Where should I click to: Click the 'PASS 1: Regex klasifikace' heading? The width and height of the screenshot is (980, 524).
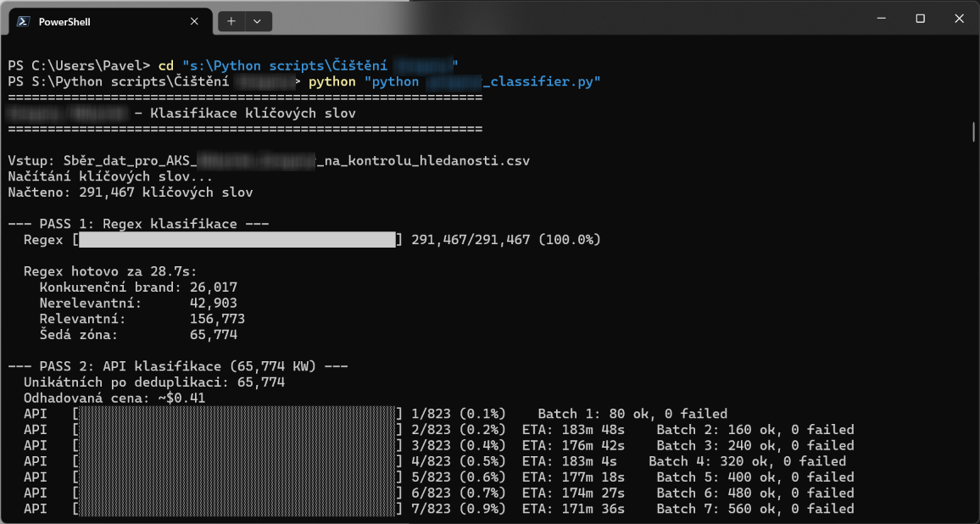click(x=138, y=224)
